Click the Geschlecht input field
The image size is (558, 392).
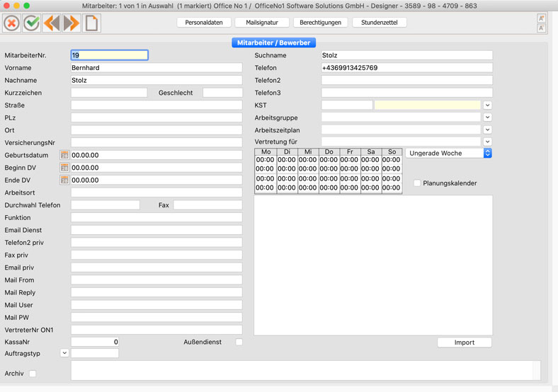click(223, 93)
